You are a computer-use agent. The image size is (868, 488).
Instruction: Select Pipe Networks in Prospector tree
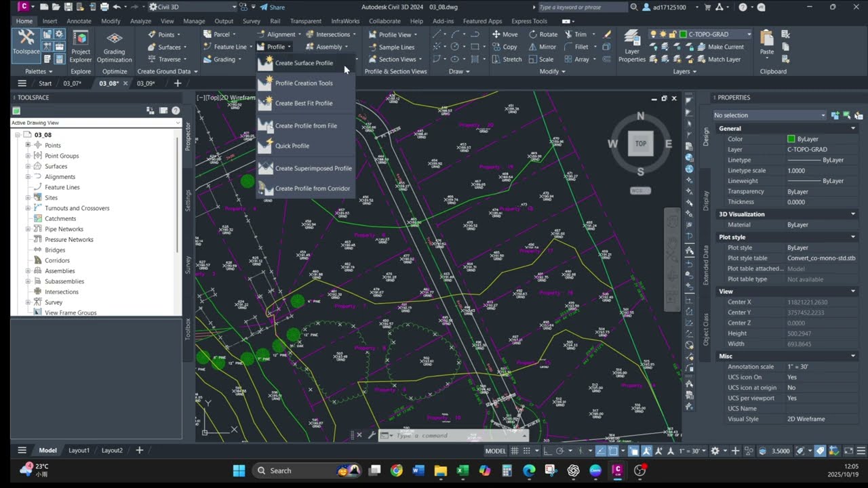pos(64,229)
